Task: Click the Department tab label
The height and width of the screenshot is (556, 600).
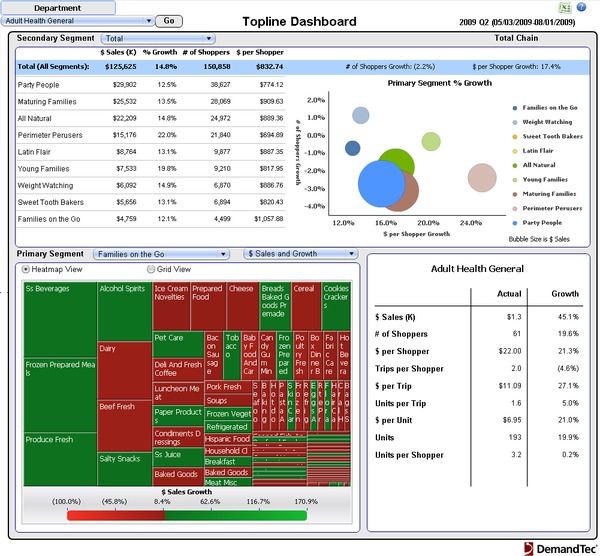Action: click(57, 7)
